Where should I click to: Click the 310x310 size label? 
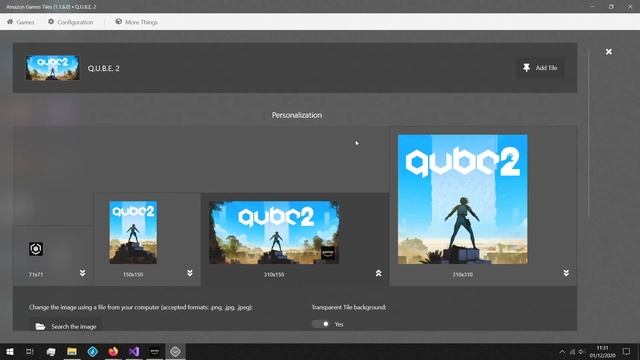click(462, 275)
